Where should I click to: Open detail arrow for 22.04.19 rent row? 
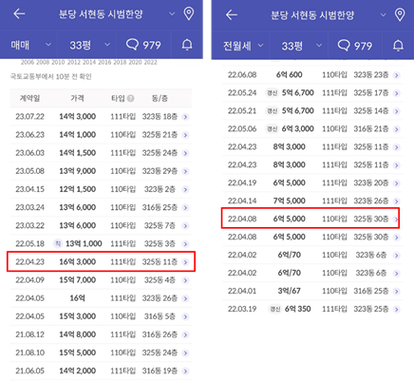click(396, 183)
